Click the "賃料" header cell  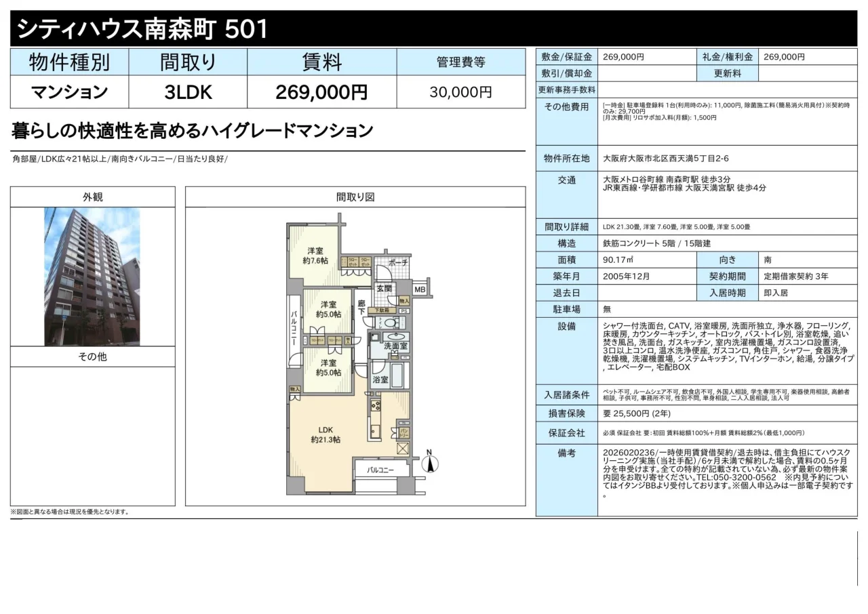click(321, 62)
